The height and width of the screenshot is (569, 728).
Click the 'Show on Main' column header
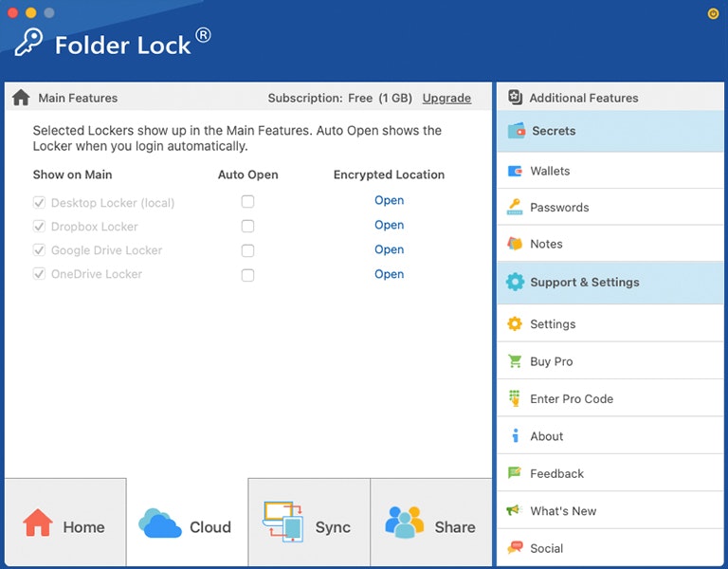coord(72,174)
